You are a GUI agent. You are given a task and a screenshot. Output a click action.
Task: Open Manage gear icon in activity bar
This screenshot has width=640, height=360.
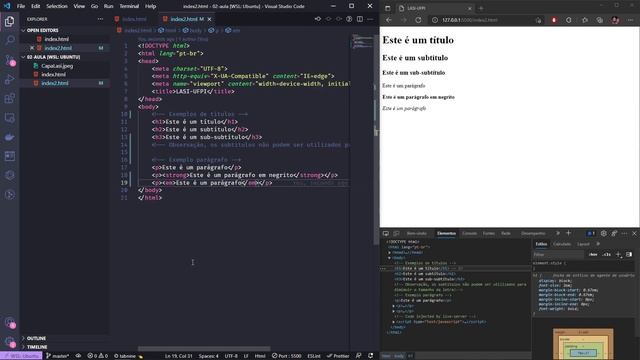9,342
